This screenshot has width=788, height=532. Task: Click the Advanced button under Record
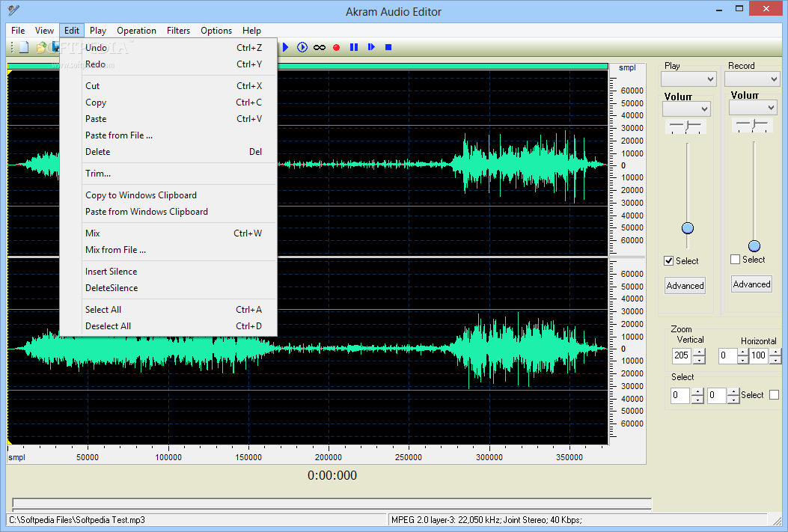751,284
